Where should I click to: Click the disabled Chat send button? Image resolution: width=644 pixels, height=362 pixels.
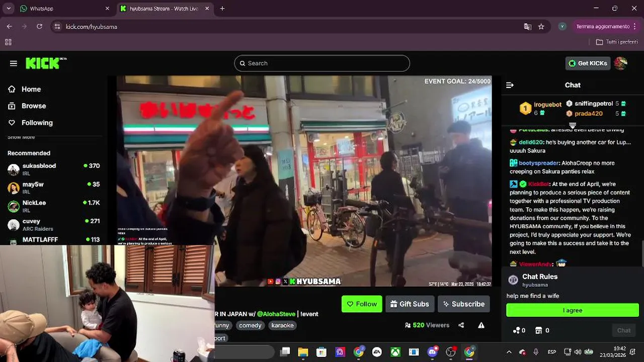pos(624,330)
